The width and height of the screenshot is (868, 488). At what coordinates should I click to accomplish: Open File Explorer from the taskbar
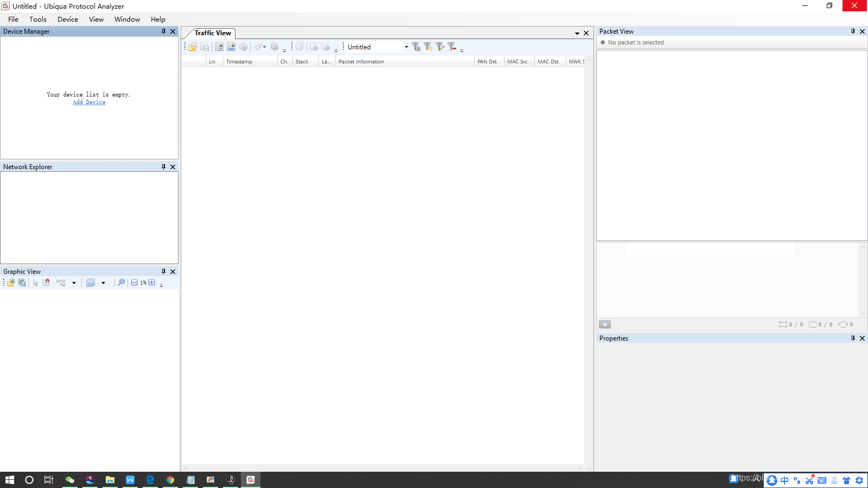(x=110, y=480)
